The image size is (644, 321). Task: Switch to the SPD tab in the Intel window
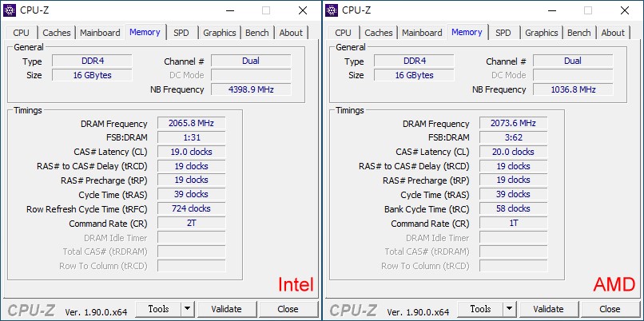pyautogui.click(x=181, y=33)
